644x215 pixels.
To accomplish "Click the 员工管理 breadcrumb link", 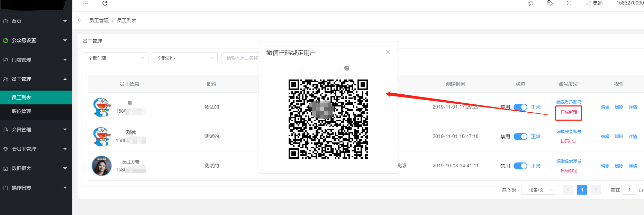I will tap(99, 20).
